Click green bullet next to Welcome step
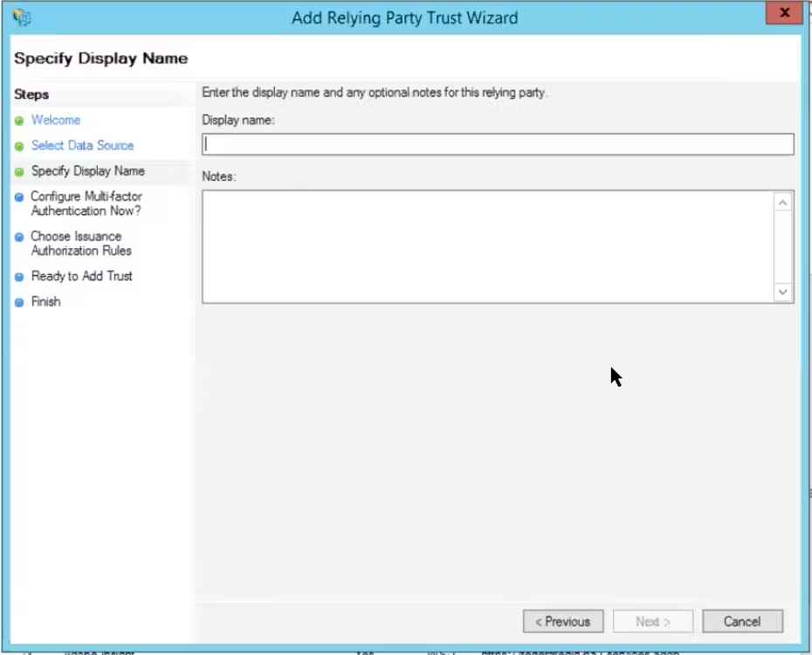The image size is (812, 655). 19,121
